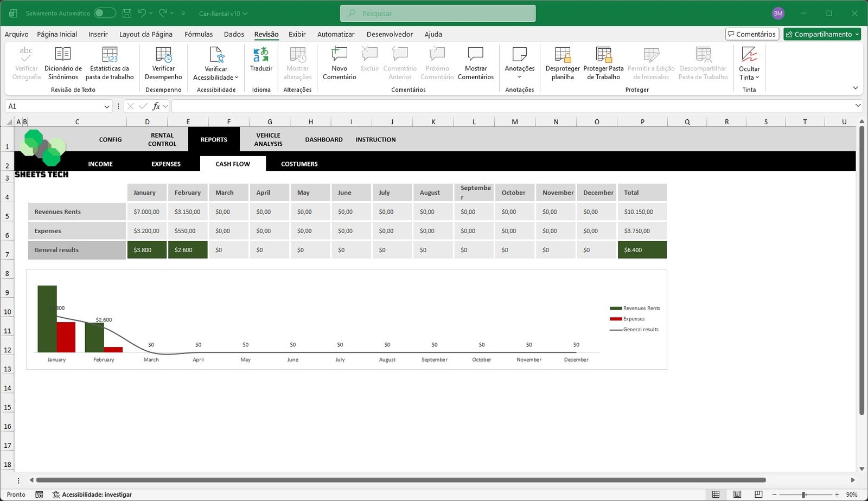Toggle the Mostrar Comentários pane
Screen dimensions: 868x501
[x=476, y=62]
